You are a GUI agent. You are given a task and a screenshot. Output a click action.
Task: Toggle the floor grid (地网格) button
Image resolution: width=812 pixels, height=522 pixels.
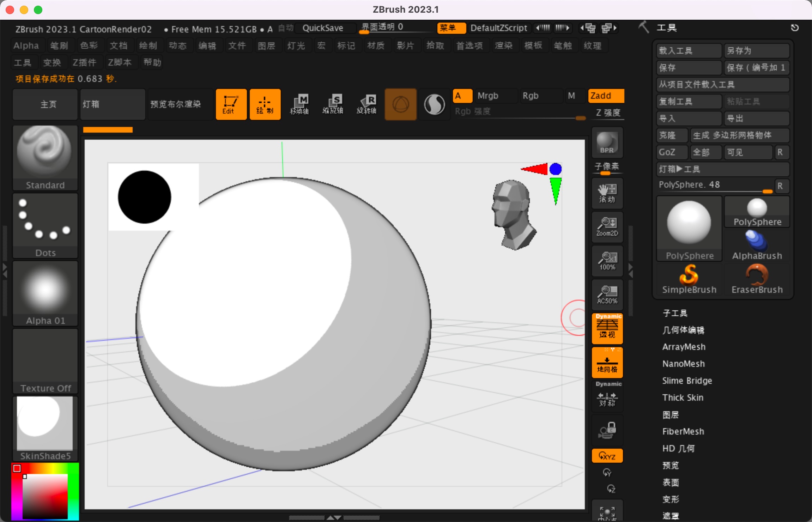(x=607, y=362)
